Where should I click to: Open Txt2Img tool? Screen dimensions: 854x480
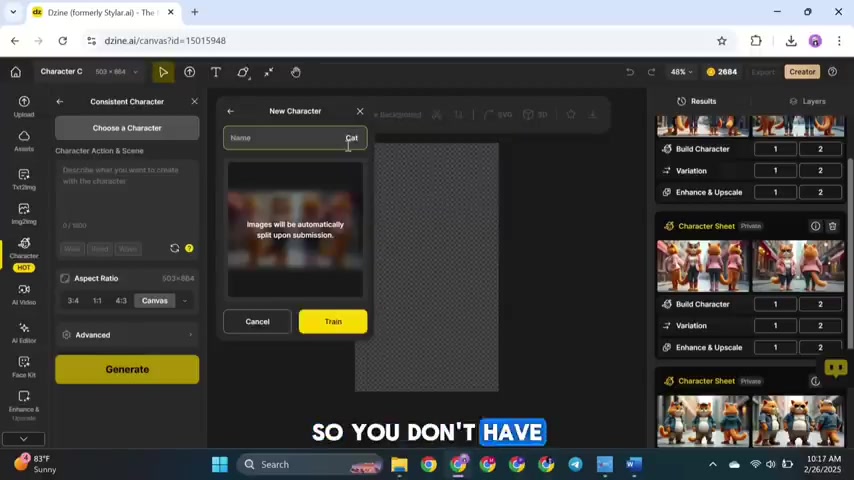tap(24, 179)
